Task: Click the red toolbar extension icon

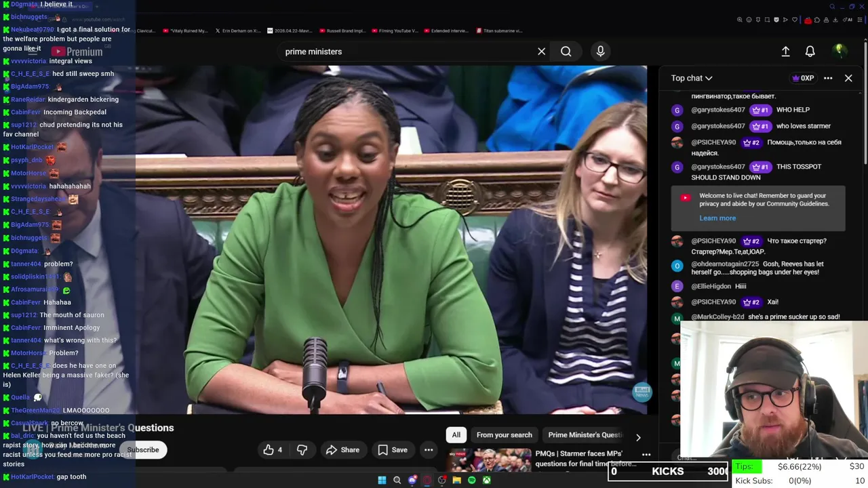Action: pyautogui.click(x=808, y=21)
